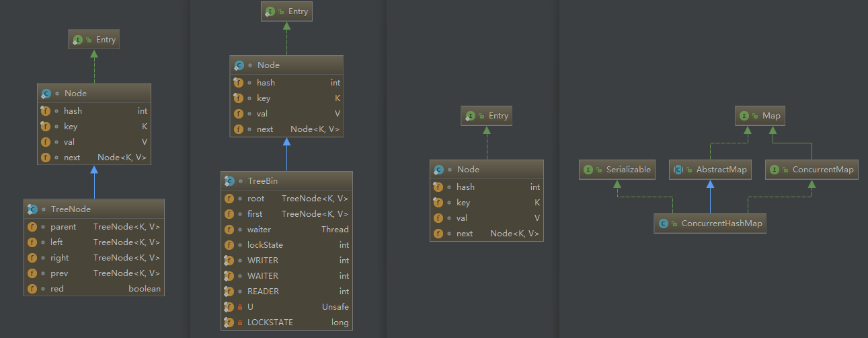The width and height of the screenshot is (868, 338).
Task: Select the static field icon beside READER
Action: pos(229,292)
